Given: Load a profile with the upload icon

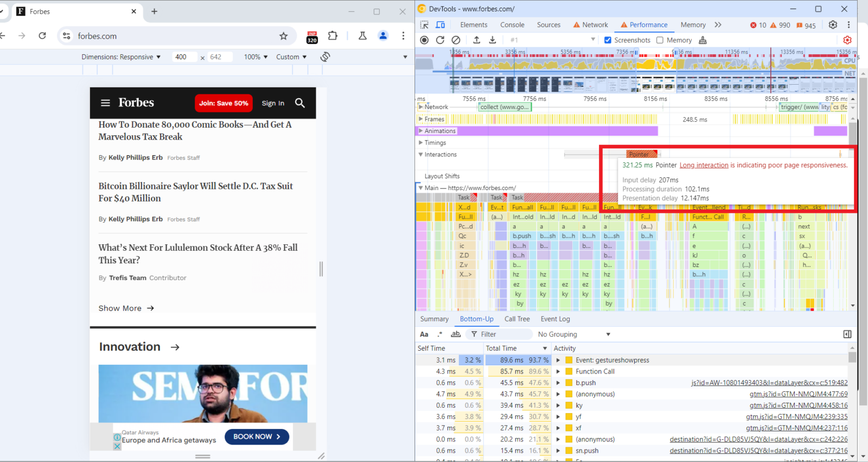Looking at the screenshot, I should coord(476,40).
